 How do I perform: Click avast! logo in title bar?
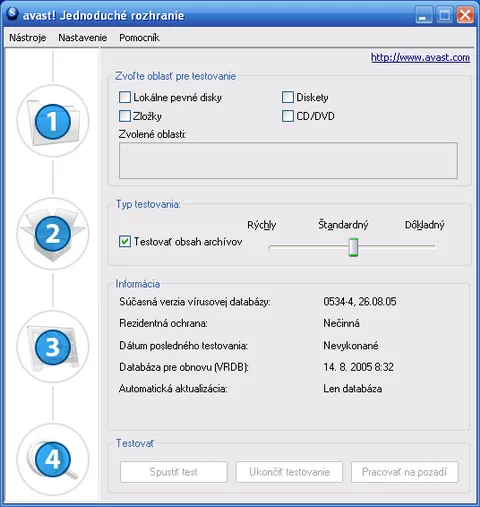point(12,14)
